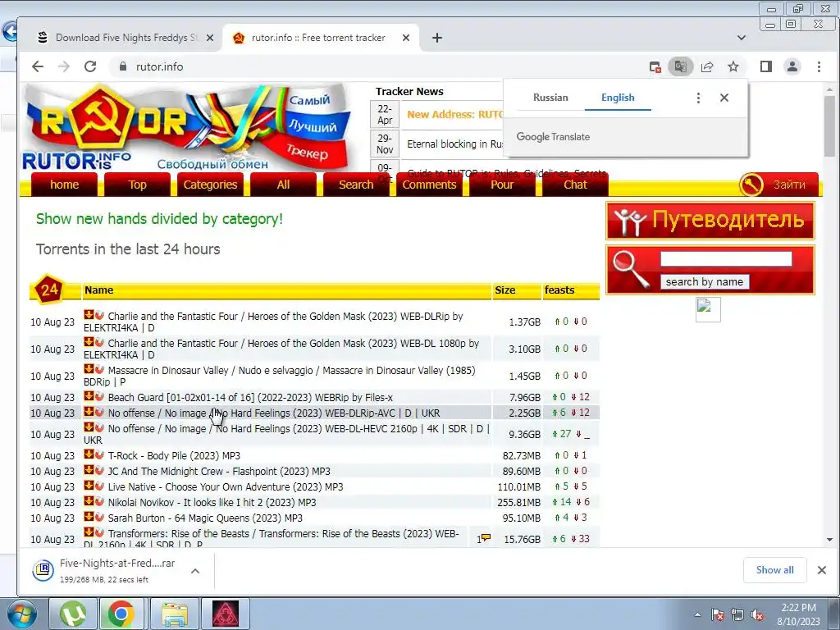Open the Chat menu item

pos(575,185)
